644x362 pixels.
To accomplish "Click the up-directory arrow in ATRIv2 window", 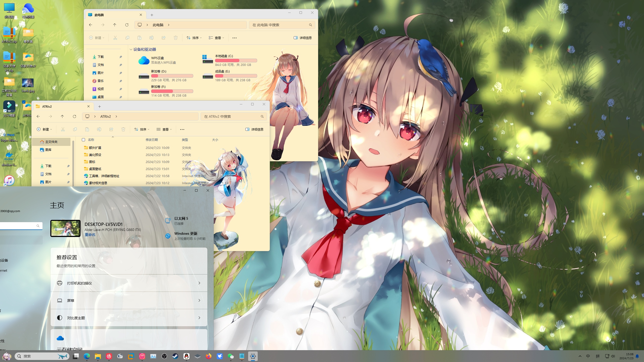I will pos(62,116).
